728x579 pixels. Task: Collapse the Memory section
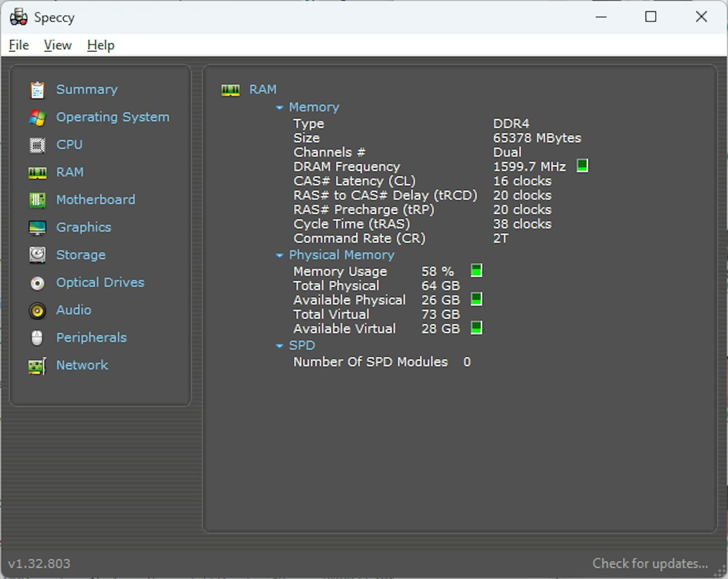pos(280,107)
